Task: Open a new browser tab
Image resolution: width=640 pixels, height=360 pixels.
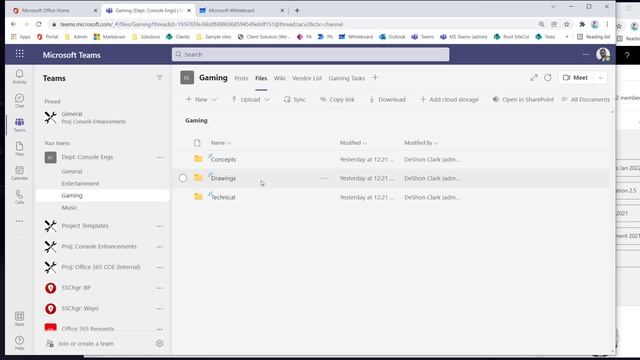Action: [x=297, y=10]
